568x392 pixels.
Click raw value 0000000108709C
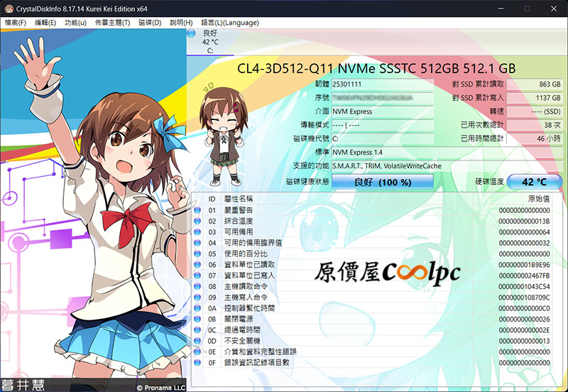point(524,297)
